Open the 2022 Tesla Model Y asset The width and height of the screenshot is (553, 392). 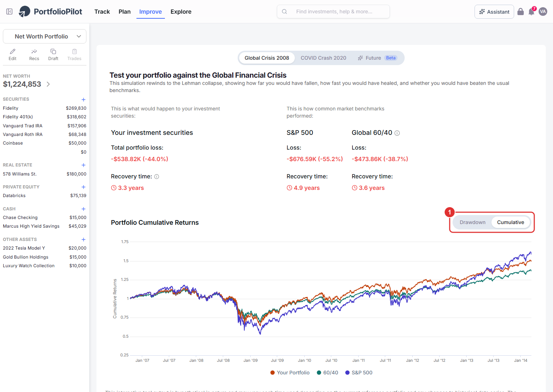(x=45, y=248)
